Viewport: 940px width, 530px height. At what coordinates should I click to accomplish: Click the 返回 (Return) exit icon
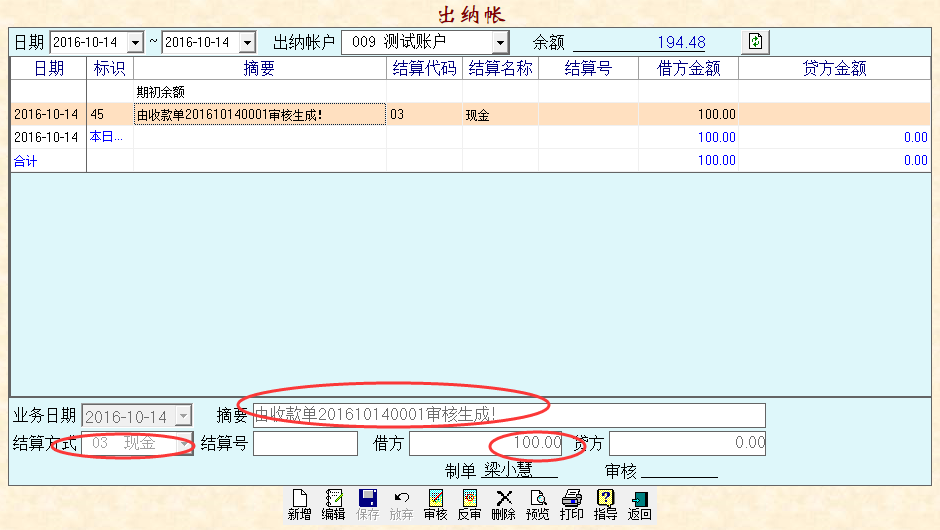[640, 505]
